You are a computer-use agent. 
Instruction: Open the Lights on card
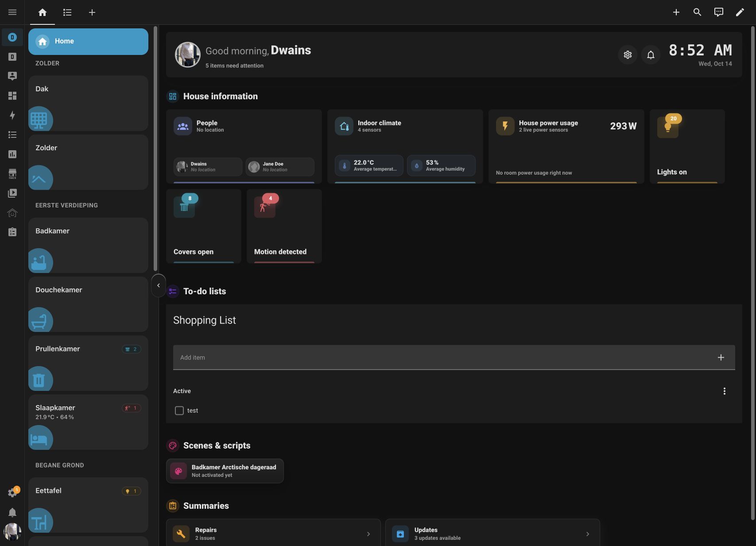[x=687, y=146]
